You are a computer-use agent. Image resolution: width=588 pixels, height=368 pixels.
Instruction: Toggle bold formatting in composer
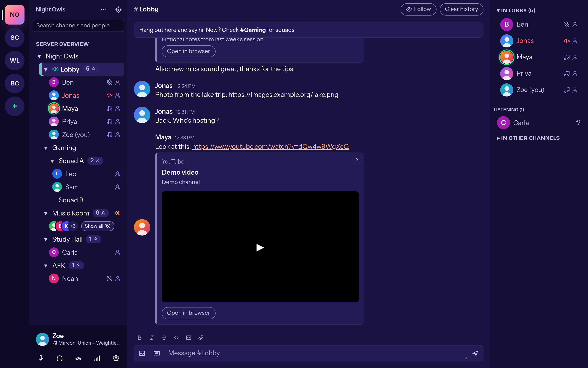(x=139, y=338)
